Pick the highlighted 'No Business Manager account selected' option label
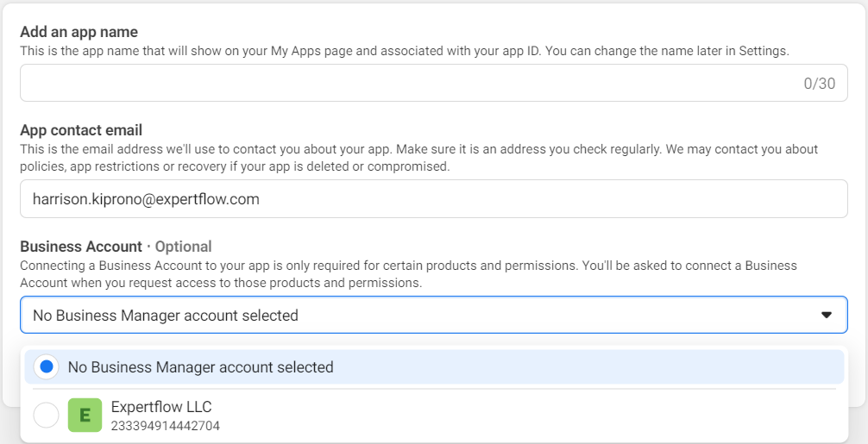This screenshot has height=444, width=868. click(200, 367)
